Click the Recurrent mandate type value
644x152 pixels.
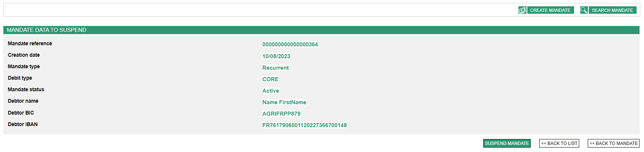pyautogui.click(x=276, y=68)
